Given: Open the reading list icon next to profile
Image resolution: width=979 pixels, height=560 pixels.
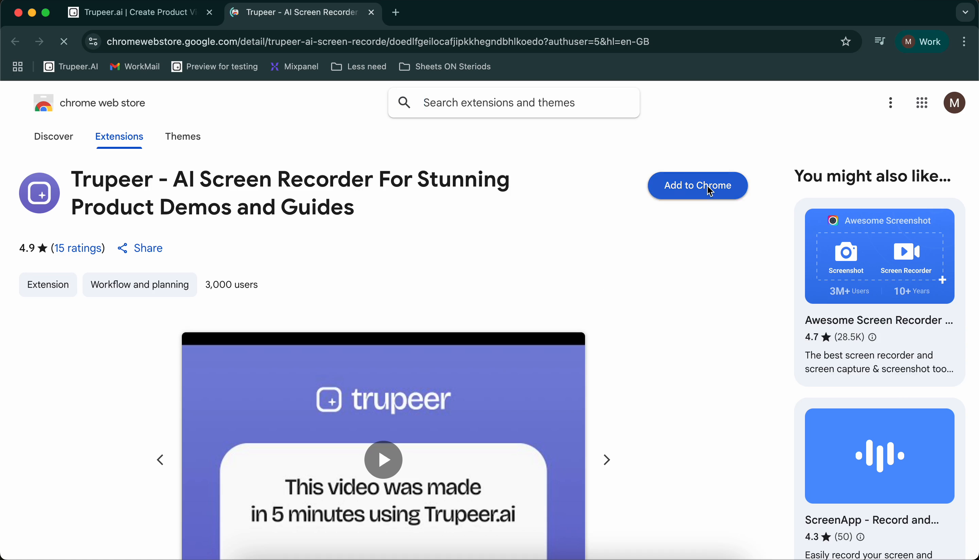Looking at the screenshot, I should tap(880, 41).
